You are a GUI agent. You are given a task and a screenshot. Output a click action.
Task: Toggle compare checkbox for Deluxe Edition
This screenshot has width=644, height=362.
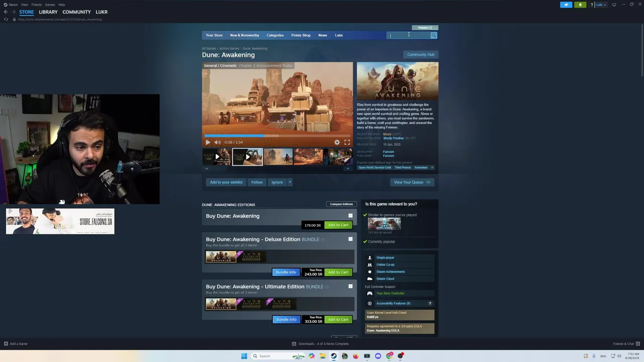[x=351, y=239]
